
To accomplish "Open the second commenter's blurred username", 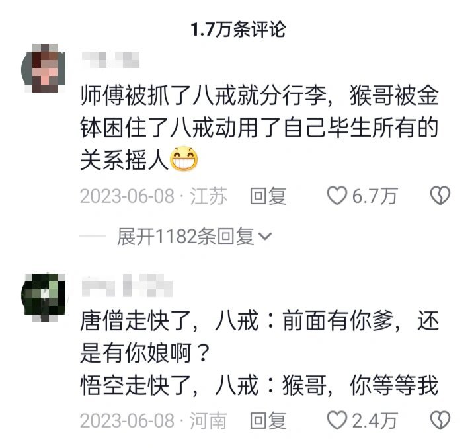I will 127,285.
